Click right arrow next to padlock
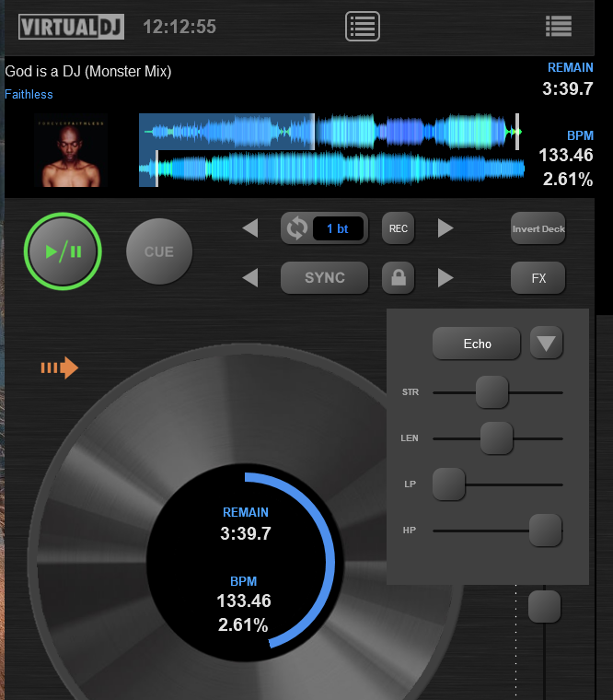The image size is (613, 700). (445, 277)
